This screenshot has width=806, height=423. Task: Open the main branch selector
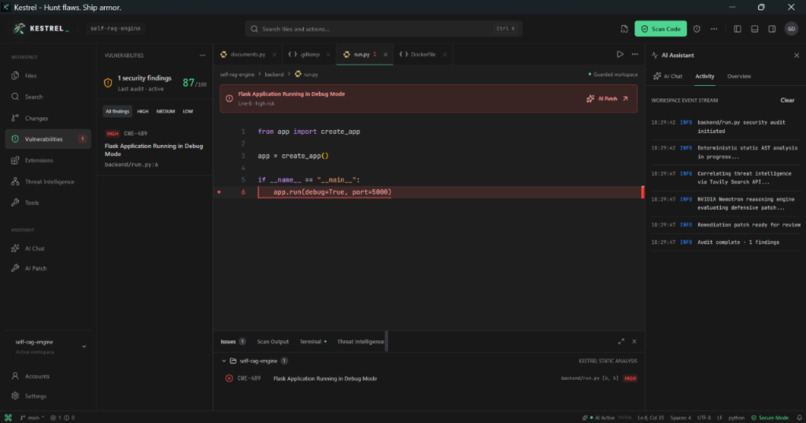tap(32, 417)
